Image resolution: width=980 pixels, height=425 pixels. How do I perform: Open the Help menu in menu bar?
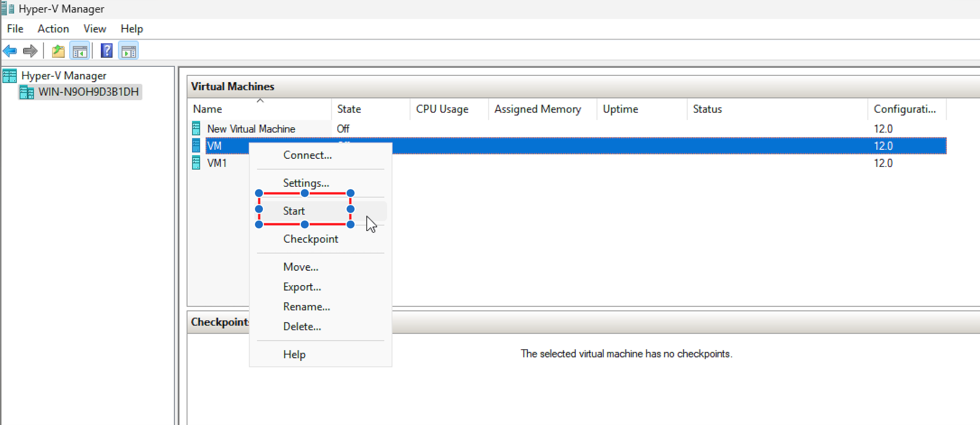132,29
